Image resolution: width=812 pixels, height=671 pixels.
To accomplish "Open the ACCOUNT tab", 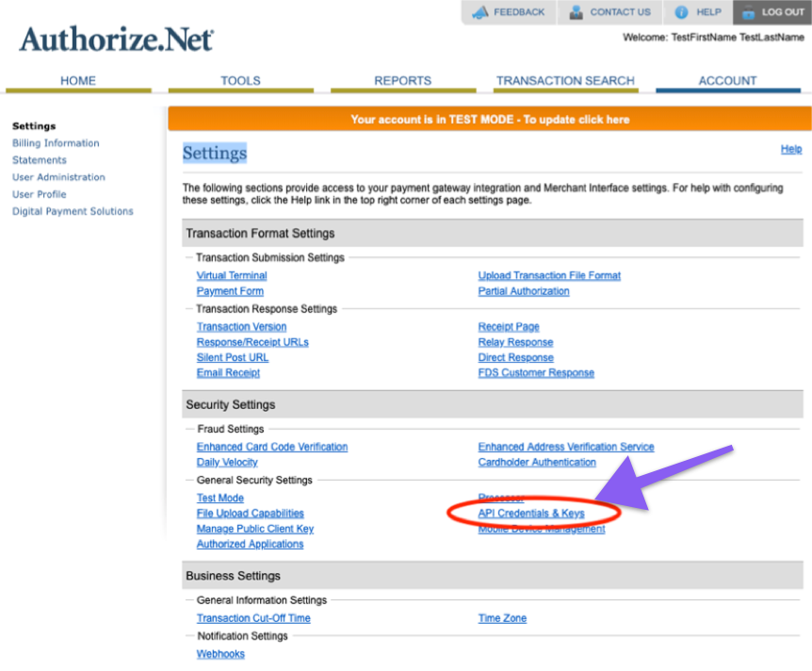I will pos(727,81).
